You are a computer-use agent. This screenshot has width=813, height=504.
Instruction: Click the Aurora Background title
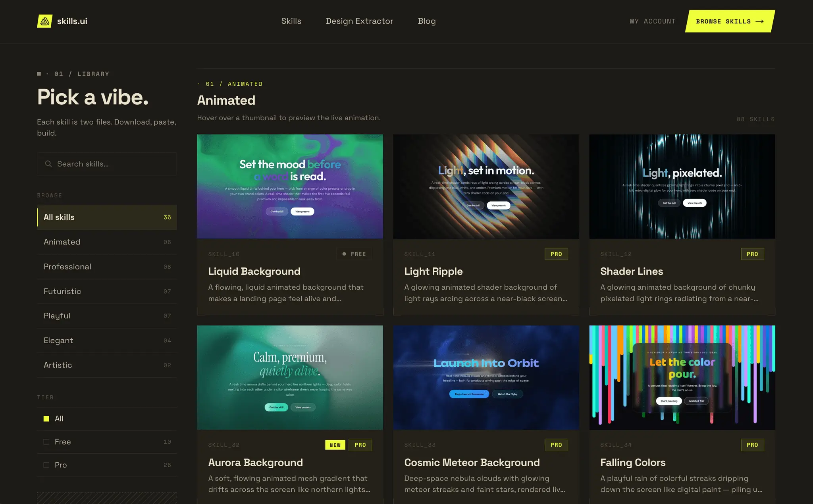256,463
